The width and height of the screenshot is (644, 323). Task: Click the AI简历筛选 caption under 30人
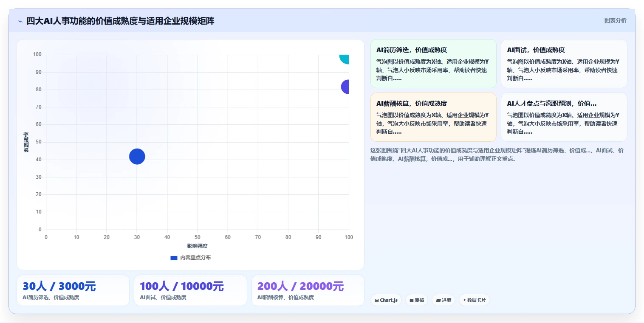pyautogui.click(x=51, y=298)
